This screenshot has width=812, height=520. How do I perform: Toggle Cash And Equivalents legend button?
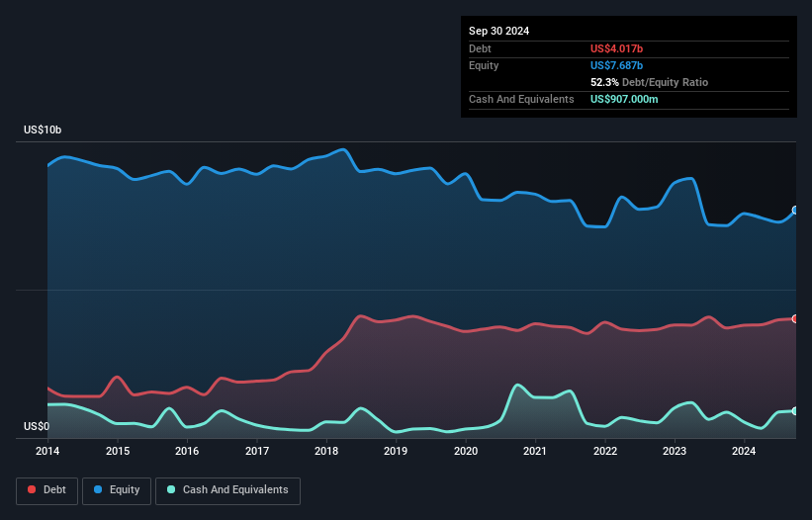(227, 490)
